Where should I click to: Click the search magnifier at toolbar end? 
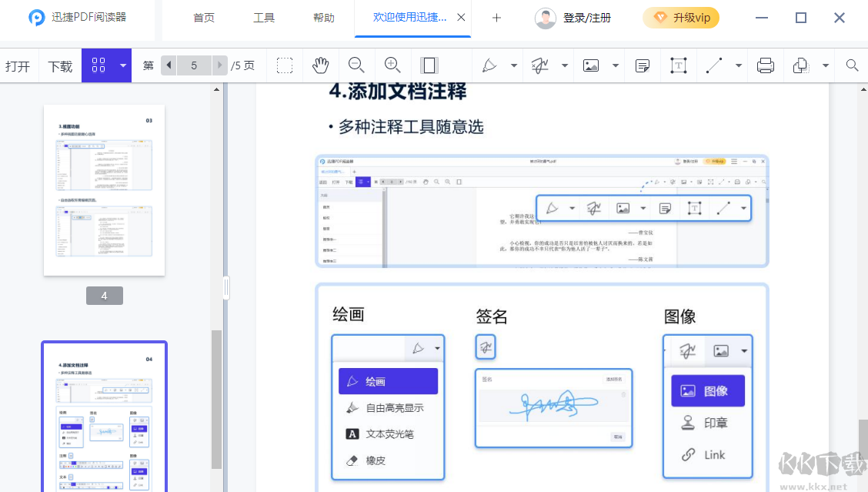(x=851, y=65)
